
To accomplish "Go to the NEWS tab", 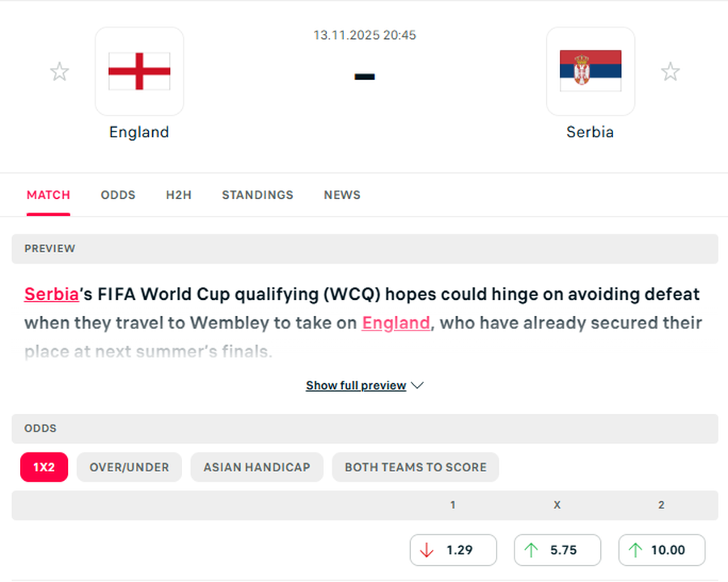I will click(x=342, y=195).
